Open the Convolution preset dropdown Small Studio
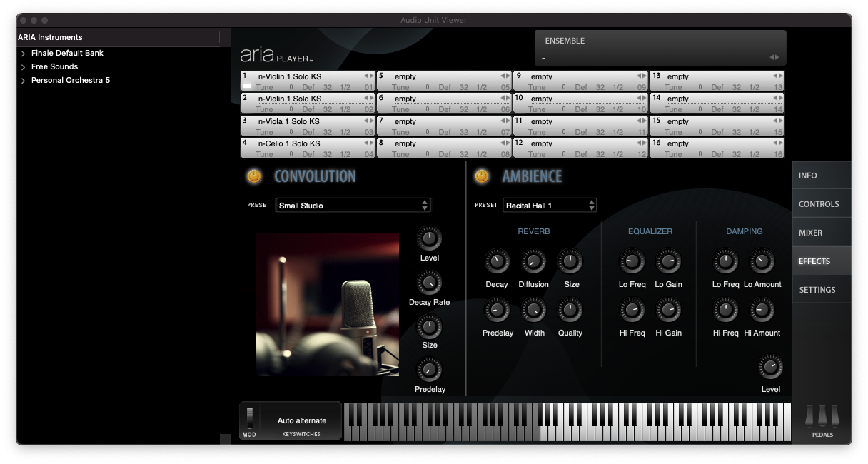This screenshot has width=868, height=464. point(353,206)
